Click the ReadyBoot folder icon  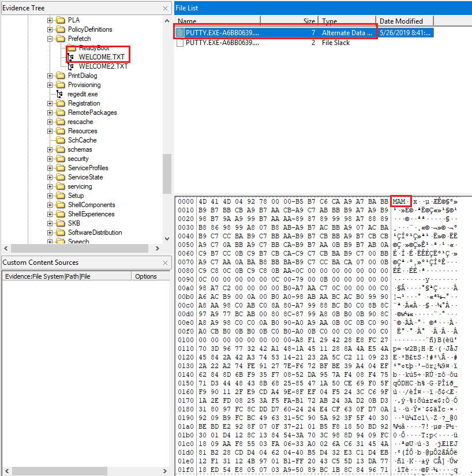pos(72,48)
